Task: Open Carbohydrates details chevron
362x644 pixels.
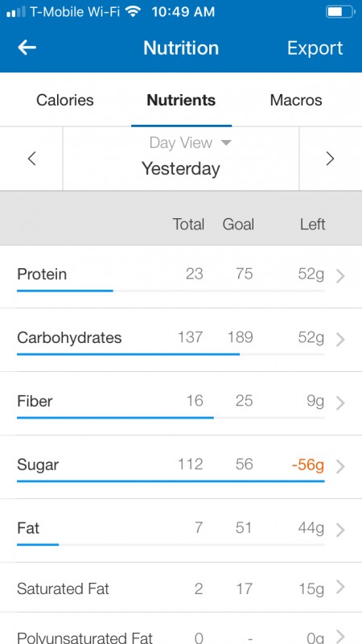Action: (x=340, y=340)
